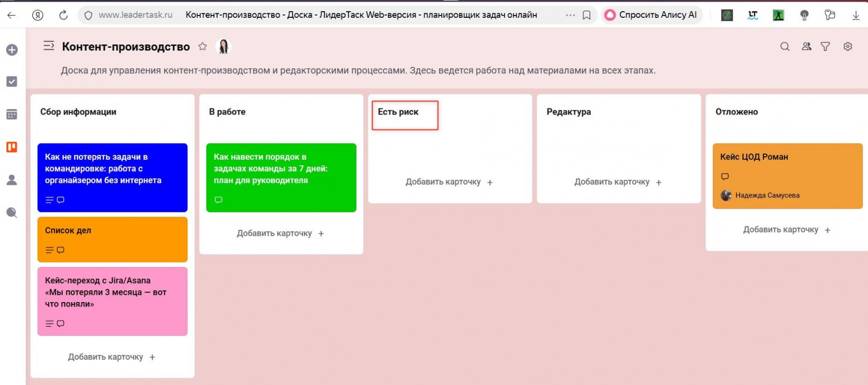The width and height of the screenshot is (868, 385).
Task: Click comment icon on the pink Jira/Asana card
Action: click(x=61, y=323)
